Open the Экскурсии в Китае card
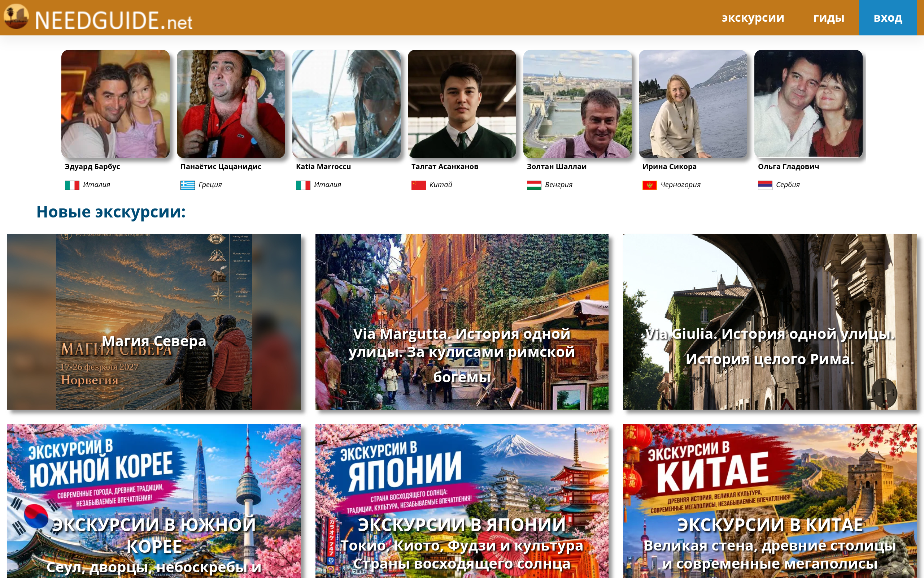Viewport: 924px width, 578px height. pos(770,501)
